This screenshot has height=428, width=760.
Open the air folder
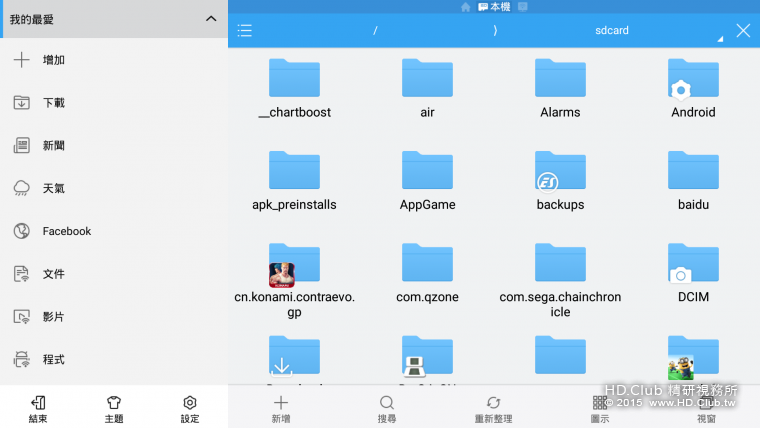point(427,88)
